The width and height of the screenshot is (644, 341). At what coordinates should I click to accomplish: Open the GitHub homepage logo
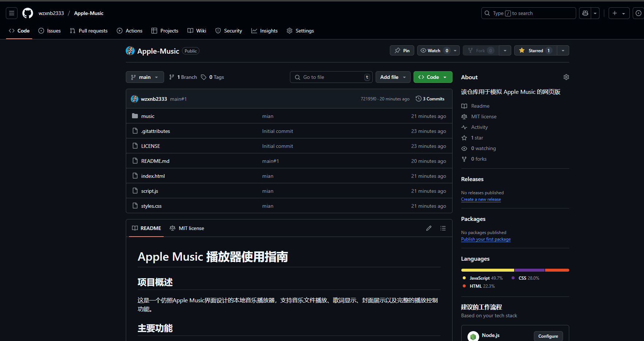click(x=28, y=13)
